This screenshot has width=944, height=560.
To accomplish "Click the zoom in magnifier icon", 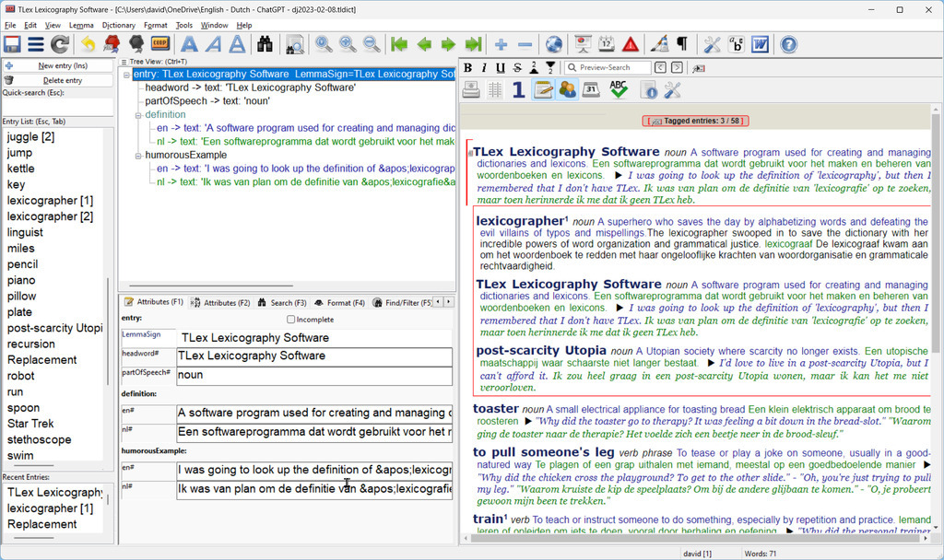I will [x=348, y=44].
